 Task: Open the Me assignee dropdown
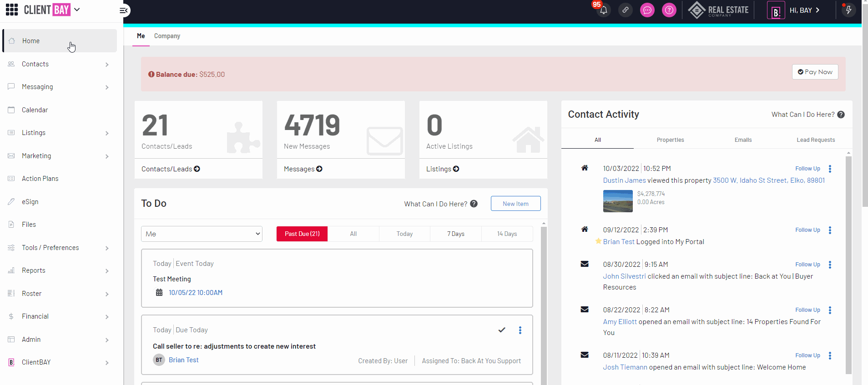(x=202, y=234)
